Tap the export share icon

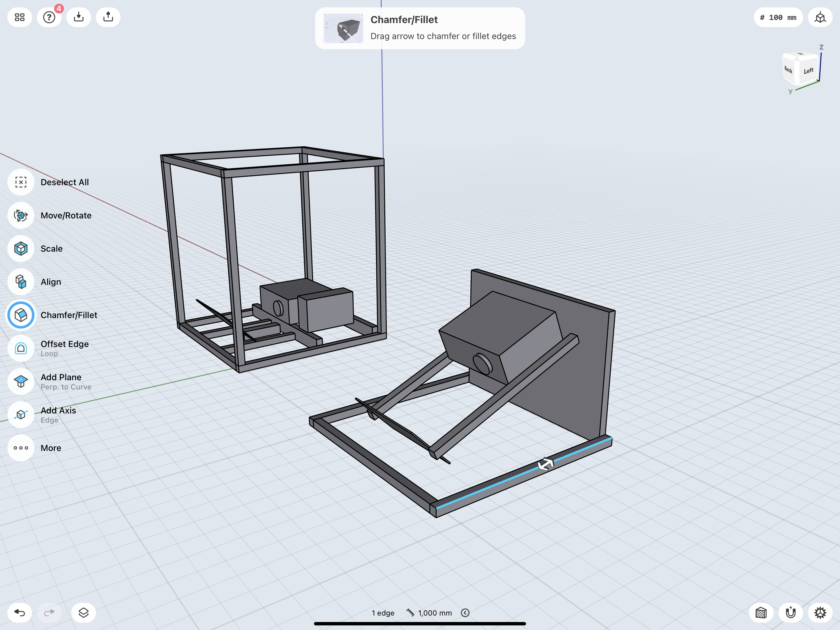(108, 17)
